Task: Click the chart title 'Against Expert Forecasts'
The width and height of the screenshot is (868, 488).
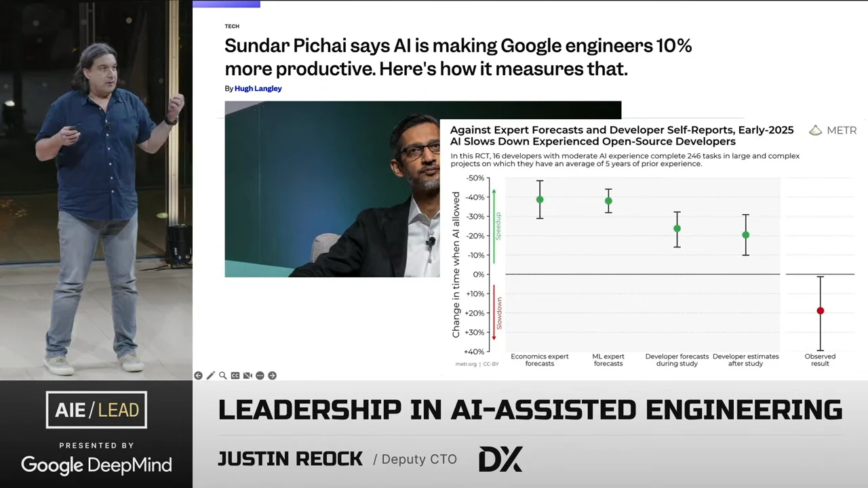Action: coord(622,136)
